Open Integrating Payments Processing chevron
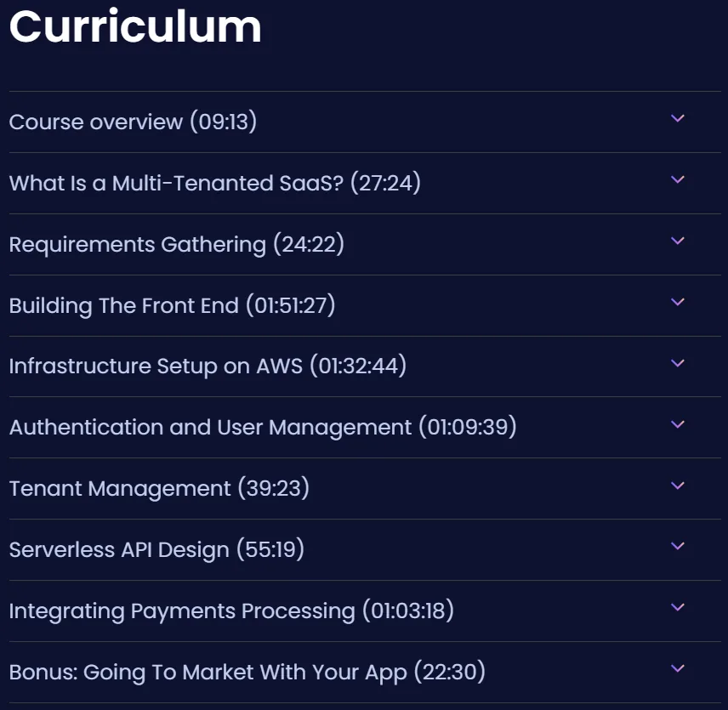The height and width of the screenshot is (710, 728). 677,607
